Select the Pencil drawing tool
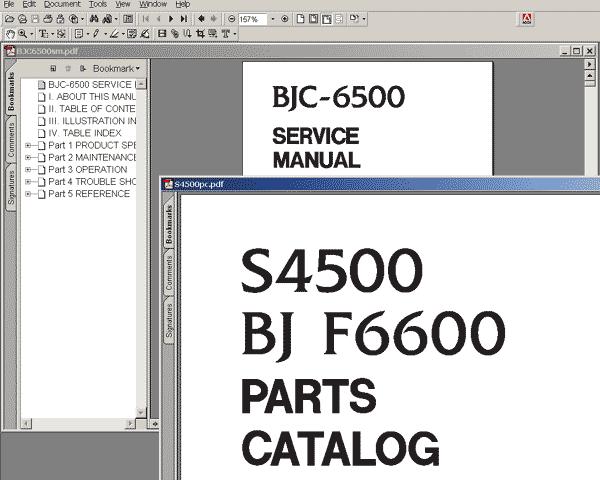The height and width of the screenshot is (480, 600). [96, 34]
